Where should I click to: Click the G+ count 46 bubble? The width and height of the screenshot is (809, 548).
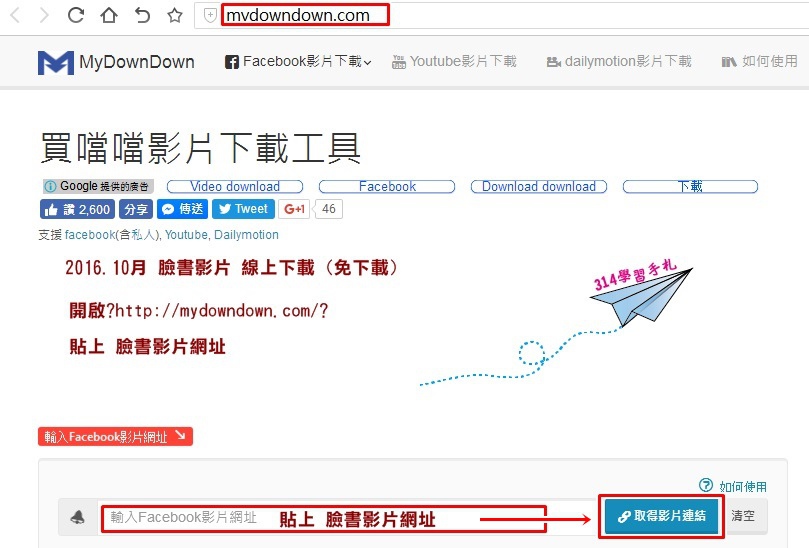point(329,209)
